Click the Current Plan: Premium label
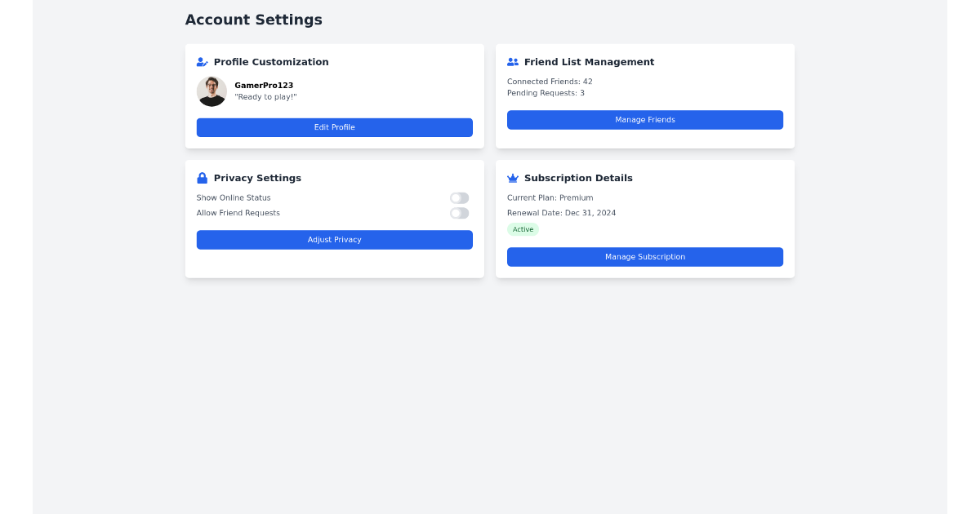980x514 pixels. [x=550, y=197]
